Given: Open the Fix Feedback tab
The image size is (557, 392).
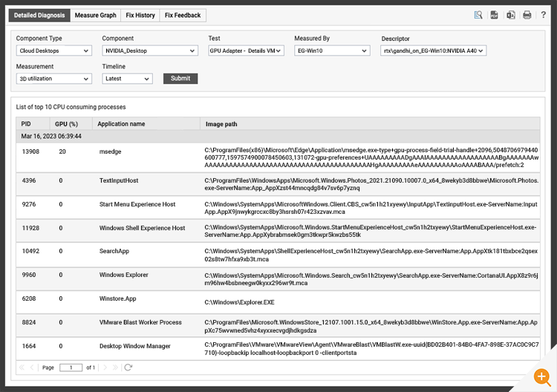Looking at the screenshot, I should 183,16.
